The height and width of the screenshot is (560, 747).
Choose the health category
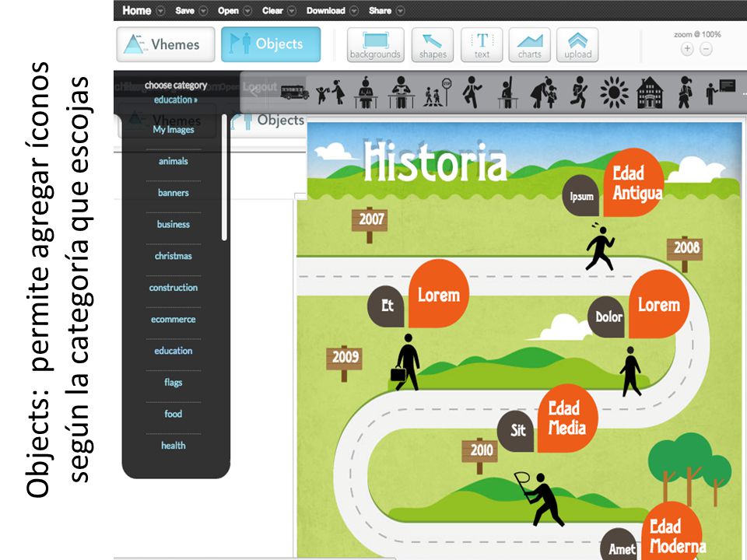click(174, 445)
